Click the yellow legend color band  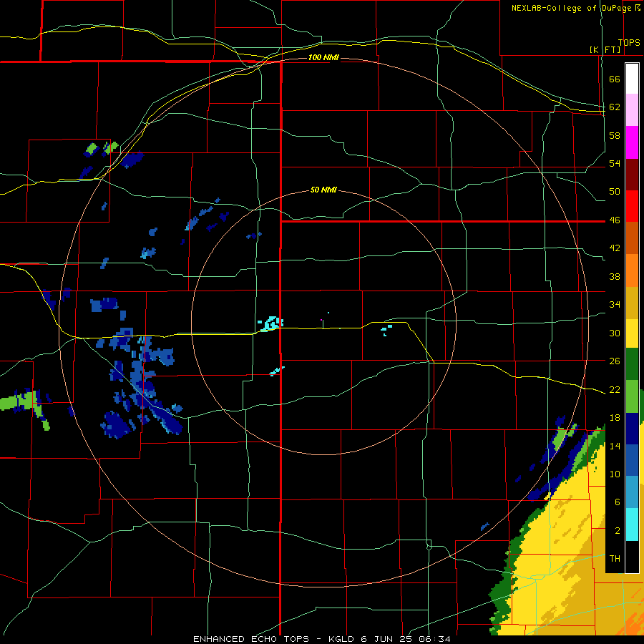(x=632, y=333)
